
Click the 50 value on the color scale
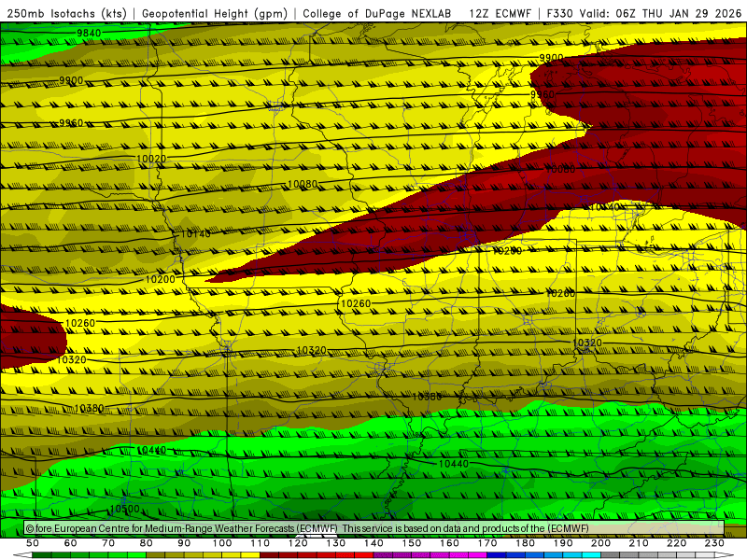coord(33,543)
